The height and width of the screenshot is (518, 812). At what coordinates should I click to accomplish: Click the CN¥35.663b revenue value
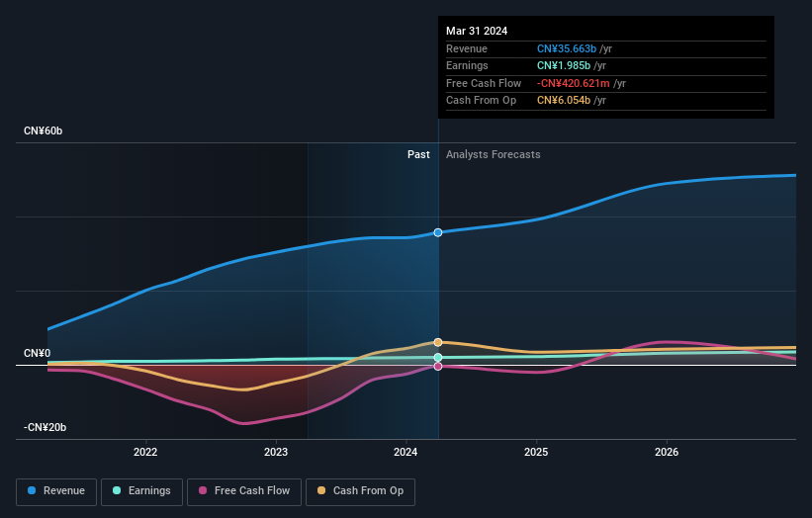point(567,48)
